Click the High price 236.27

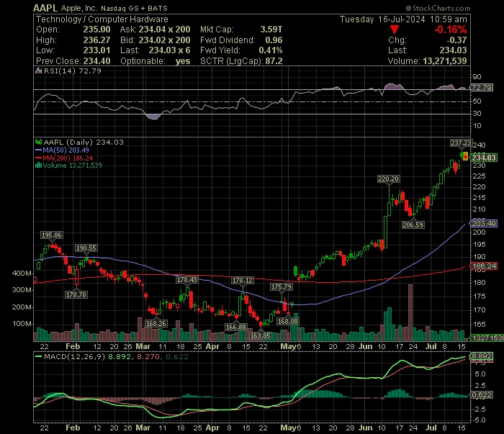pos(96,40)
